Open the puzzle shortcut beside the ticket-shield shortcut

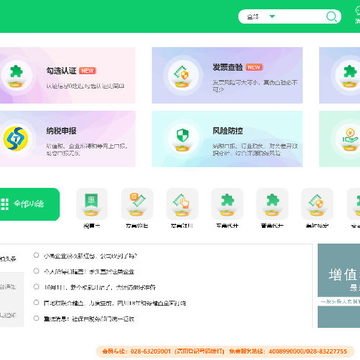pyautogui.click(x=272, y=204)
